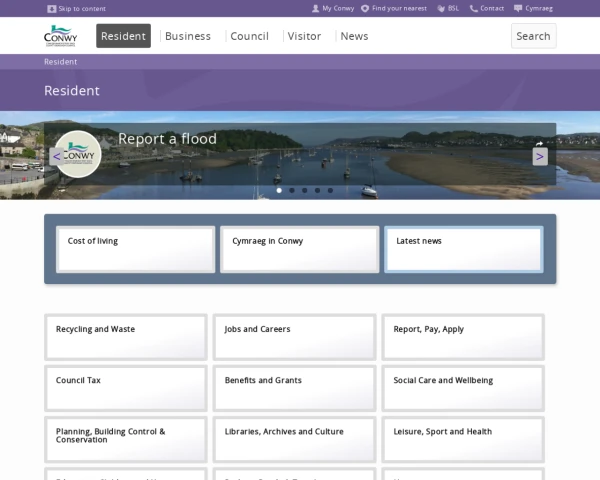The height and width of the screenshot is (480, 600).
Task: Select the first carousel dot indicator
Action: coord(279,190)
